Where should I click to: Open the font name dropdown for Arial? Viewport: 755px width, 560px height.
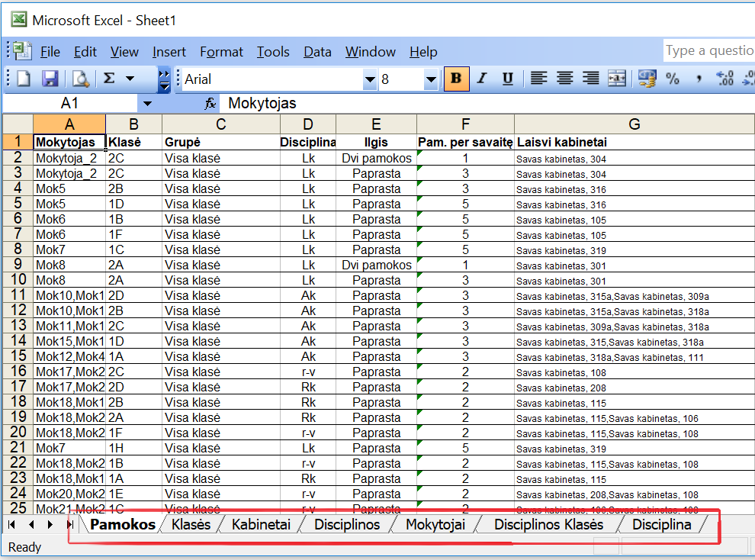(370, 79)
